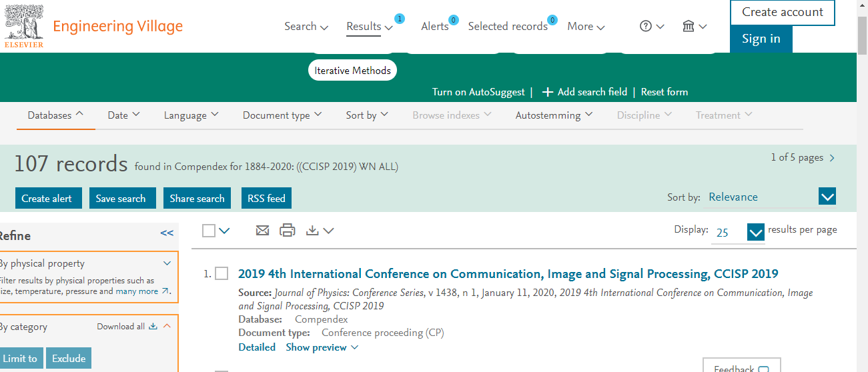The width and height of the screenshot is (868, 372).
Task: Go to next results page arrow
Action: click(831, 158)
